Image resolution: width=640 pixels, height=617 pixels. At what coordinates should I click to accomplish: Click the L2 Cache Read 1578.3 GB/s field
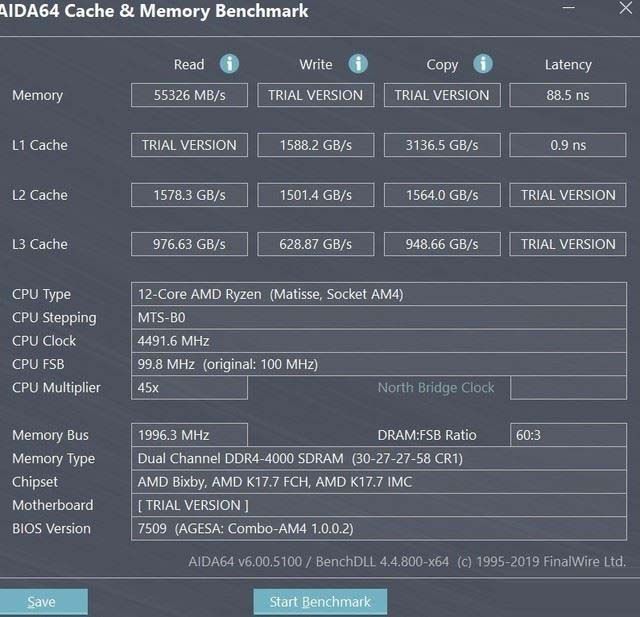[x=189, y=195]
